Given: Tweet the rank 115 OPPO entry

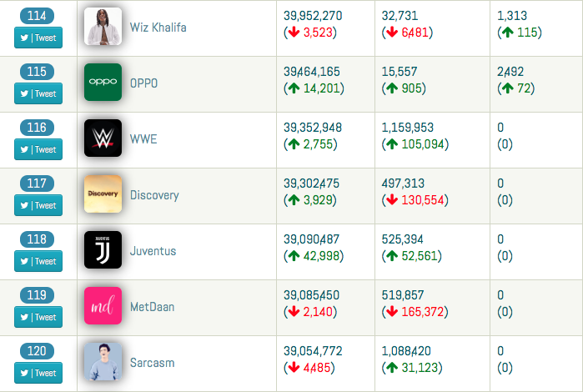Looking at the screenshot, I should (38, 93).
